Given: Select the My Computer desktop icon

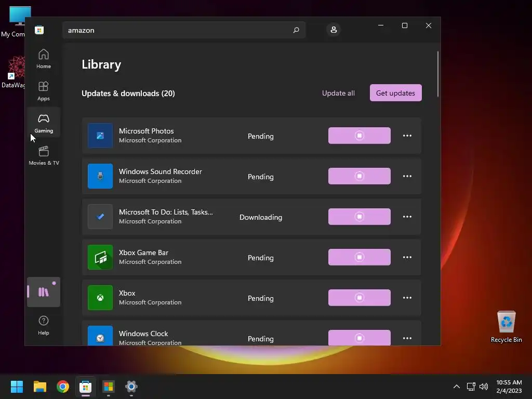Looking at the screenshot, I should tap(13, 22).
